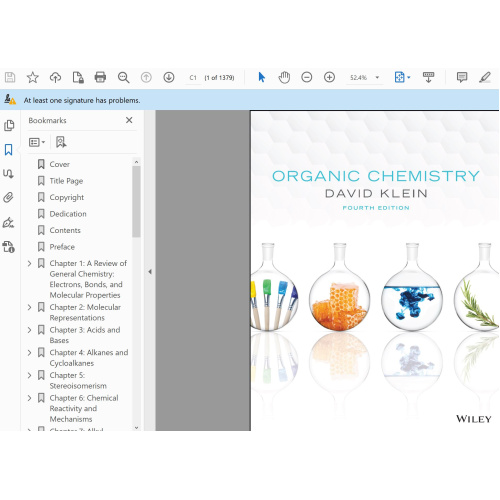Click the page number input field
Viewport: 500px width, 500px height.
click(193, 78)
